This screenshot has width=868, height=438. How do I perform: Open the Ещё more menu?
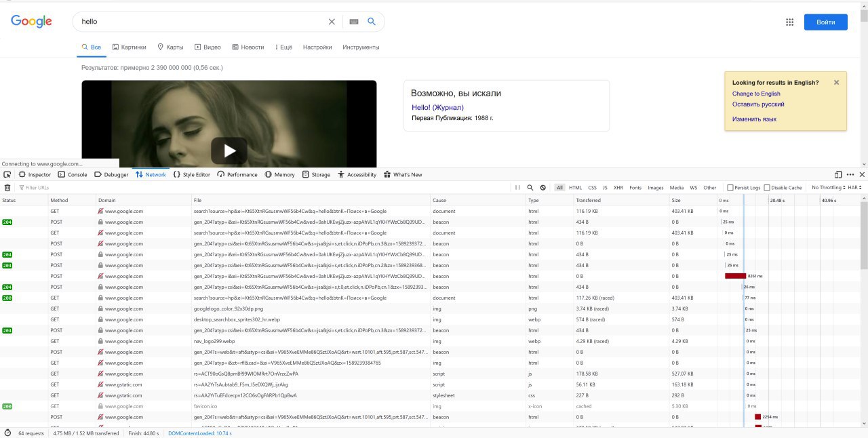[284, 47]
